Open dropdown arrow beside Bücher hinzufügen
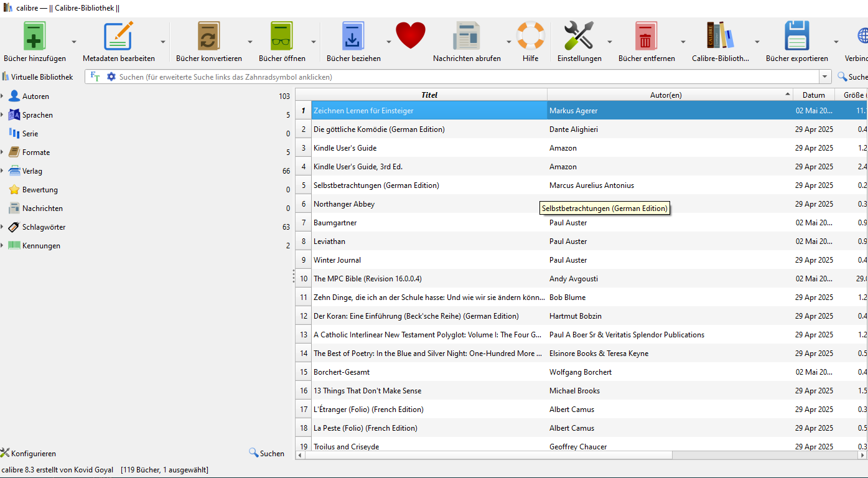 coord(74,42)
